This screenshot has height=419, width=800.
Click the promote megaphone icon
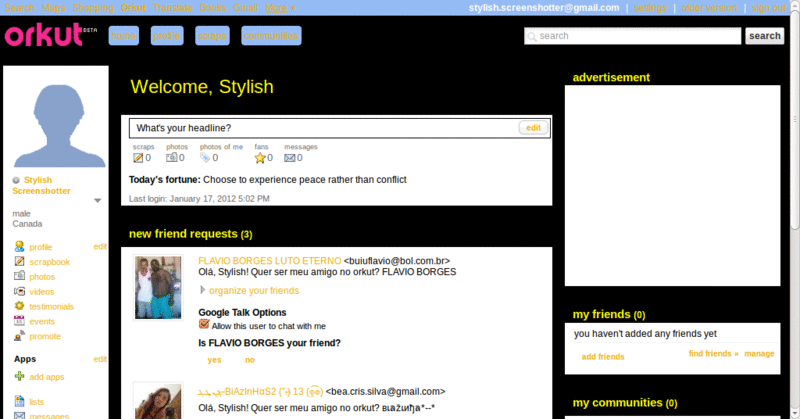(19, 336)
